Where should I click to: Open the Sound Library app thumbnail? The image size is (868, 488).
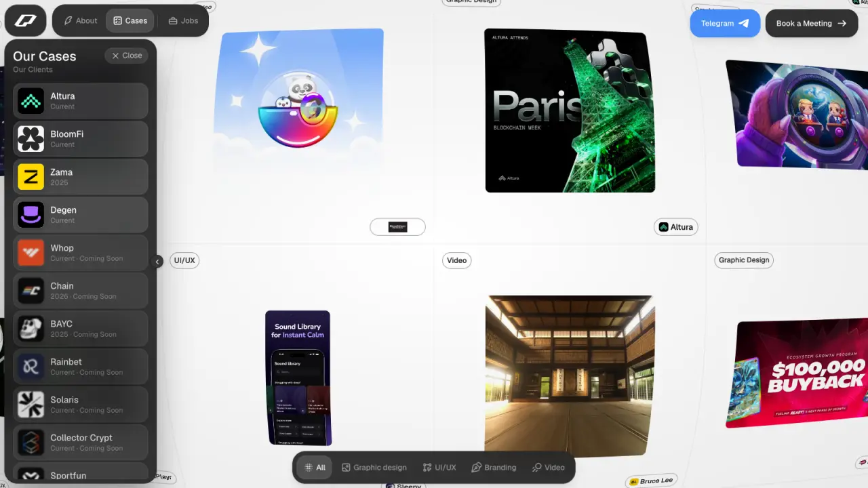298,378
